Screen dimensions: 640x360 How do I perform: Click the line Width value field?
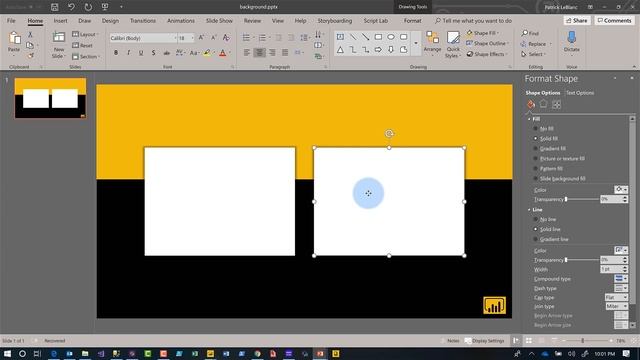tap(611, 269)
